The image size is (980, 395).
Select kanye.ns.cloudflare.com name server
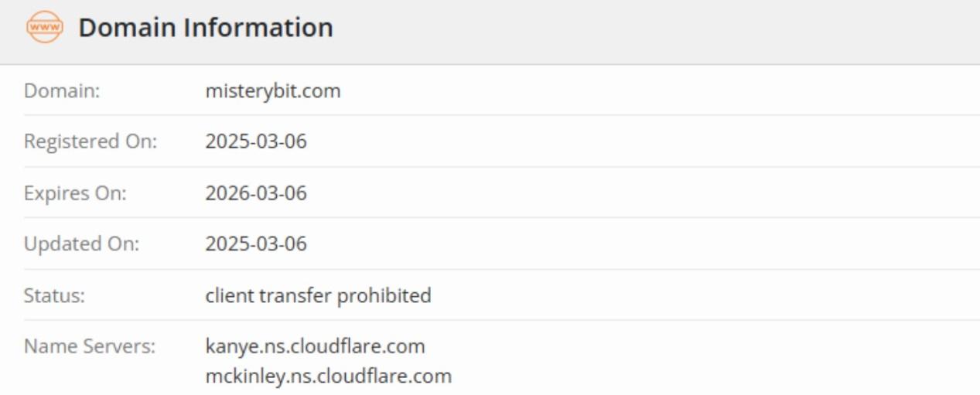click(315, 346)
